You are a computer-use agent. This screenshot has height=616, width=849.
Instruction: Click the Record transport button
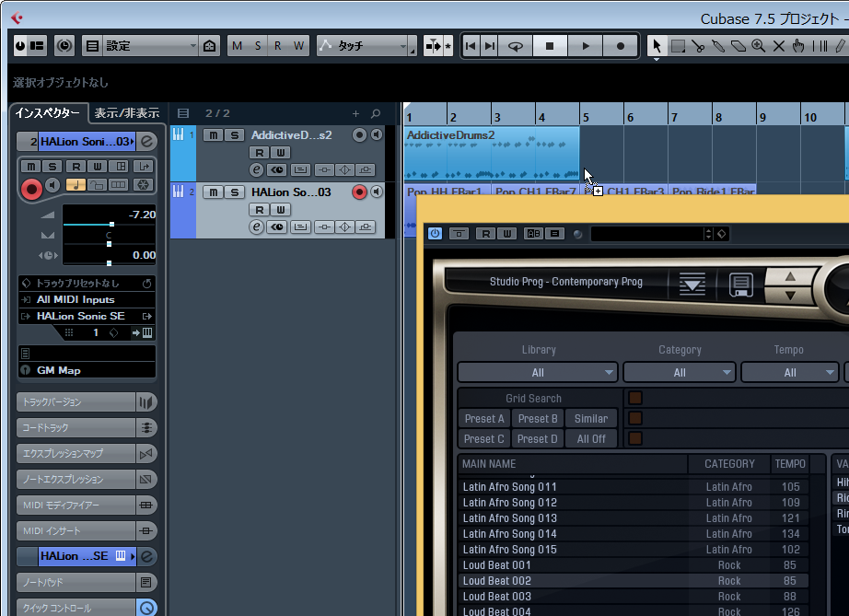[621, 46]
